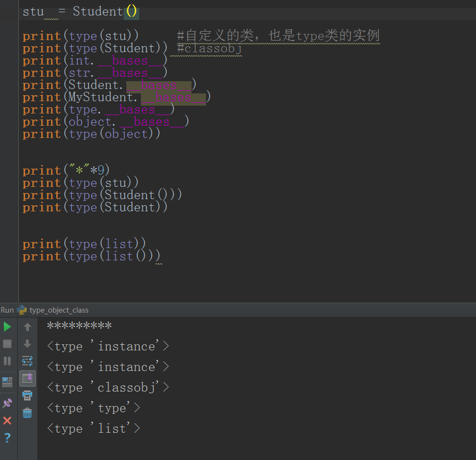The image size is (476, 460).
Task: Click highlighted __bases__ in Student line
Action: (x=159, y=86)
